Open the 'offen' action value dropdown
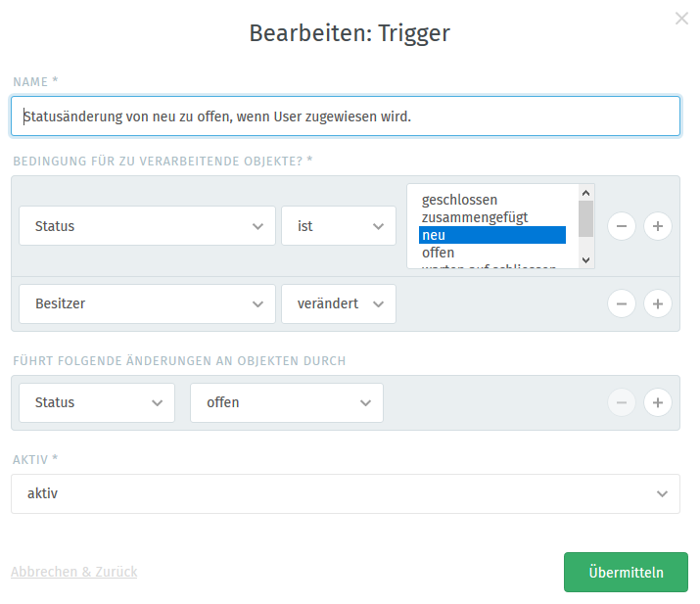 click(x=287, y=402)
